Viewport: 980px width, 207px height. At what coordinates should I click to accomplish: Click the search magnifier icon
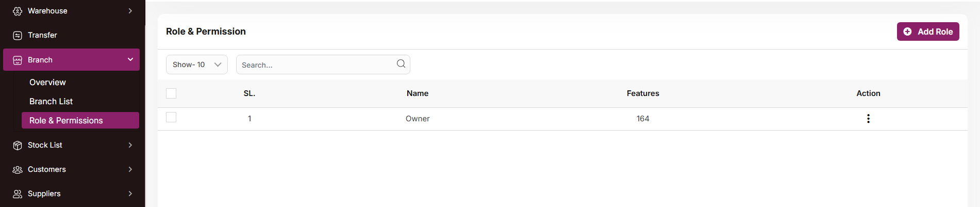401,64
